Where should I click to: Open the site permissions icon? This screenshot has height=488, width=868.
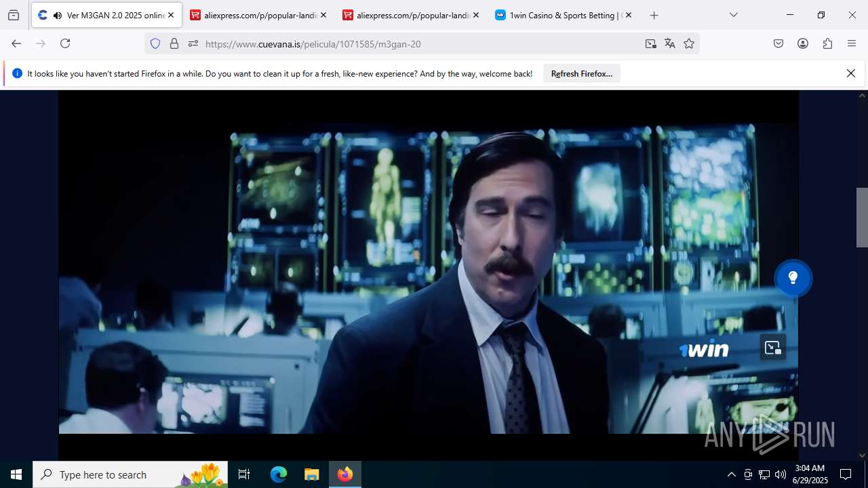pyautogui.click(x=193, y=43)
